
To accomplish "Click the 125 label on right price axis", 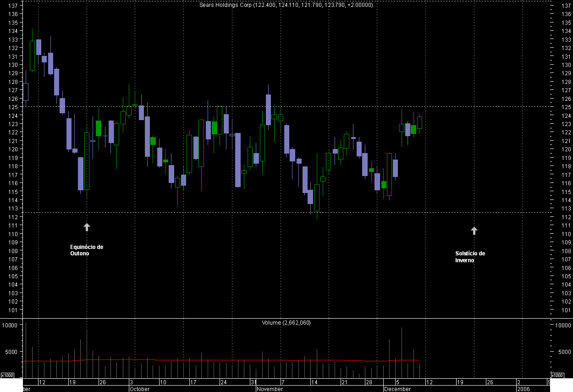I will tap(566, 107).
